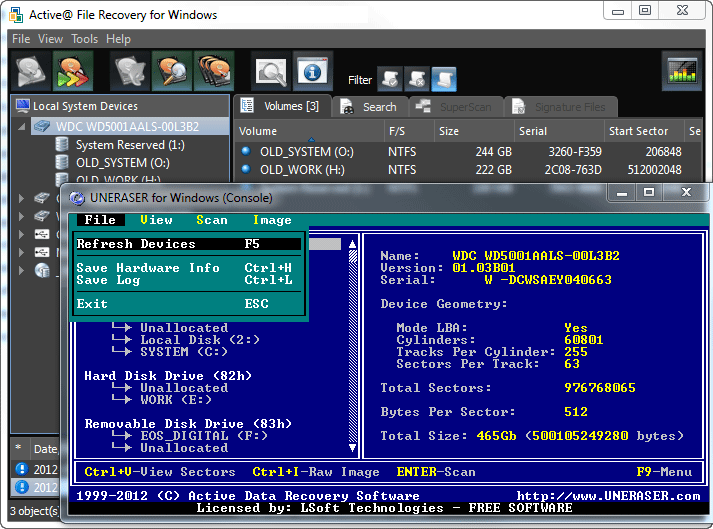Expand the second disk device tree node

pyautogui.click(x=21, y=198)
